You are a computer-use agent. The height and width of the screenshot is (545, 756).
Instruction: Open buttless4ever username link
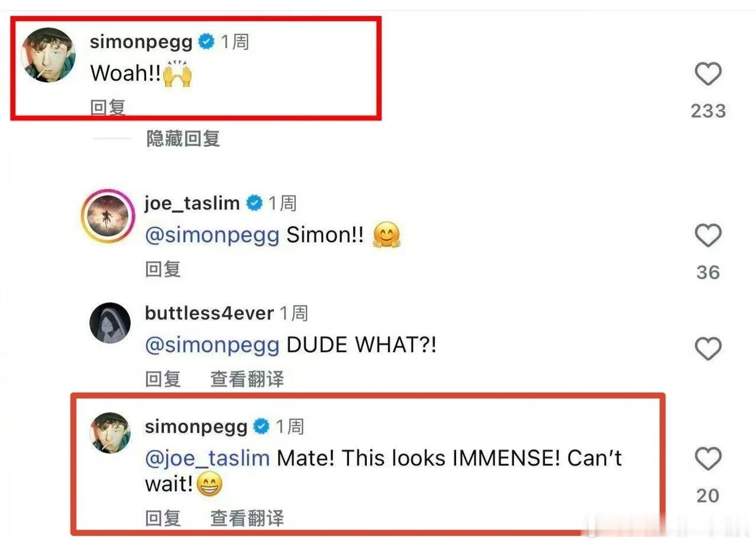pos(209,313)
